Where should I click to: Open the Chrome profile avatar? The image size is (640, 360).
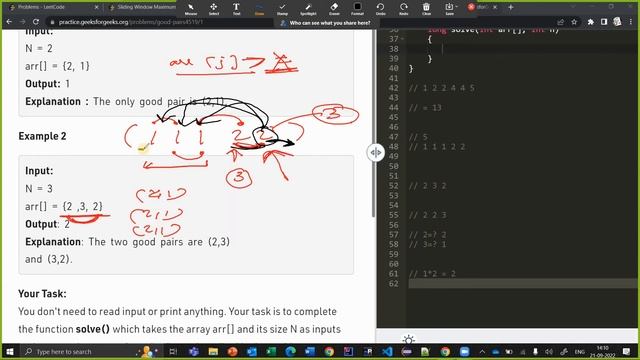point(617,22)
